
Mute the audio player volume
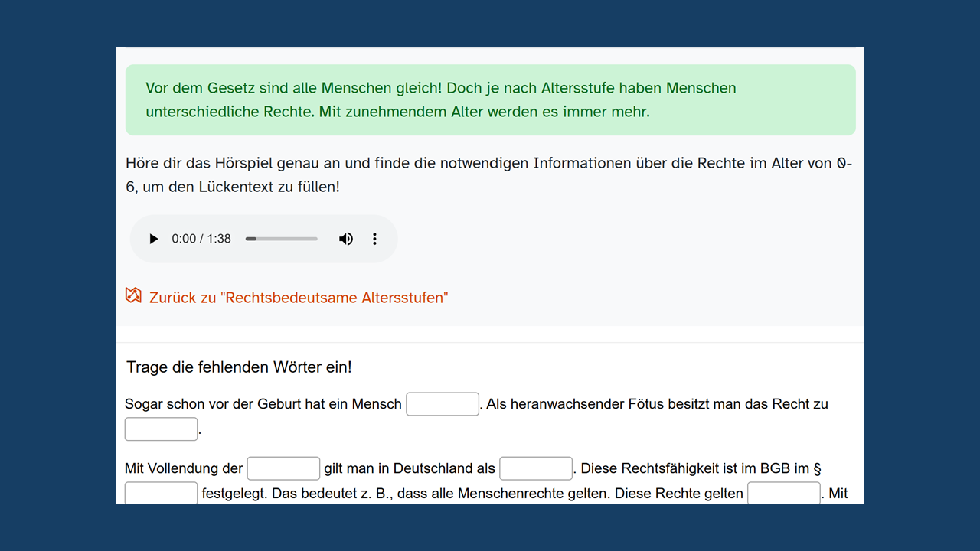(346, 239)
